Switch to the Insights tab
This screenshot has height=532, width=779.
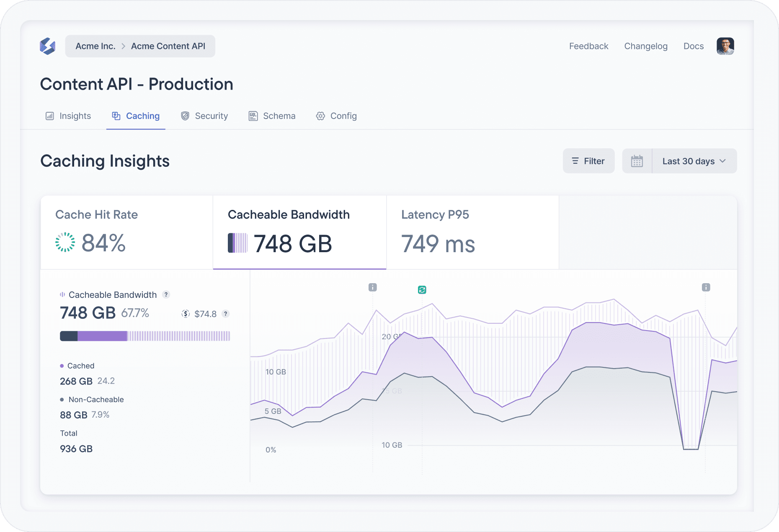coord(68,116)
